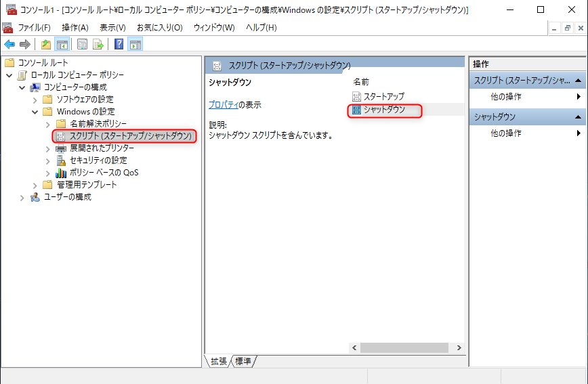Screen dimensions: 588x384
Task: Click the 名前 column header
Action: 361,82
